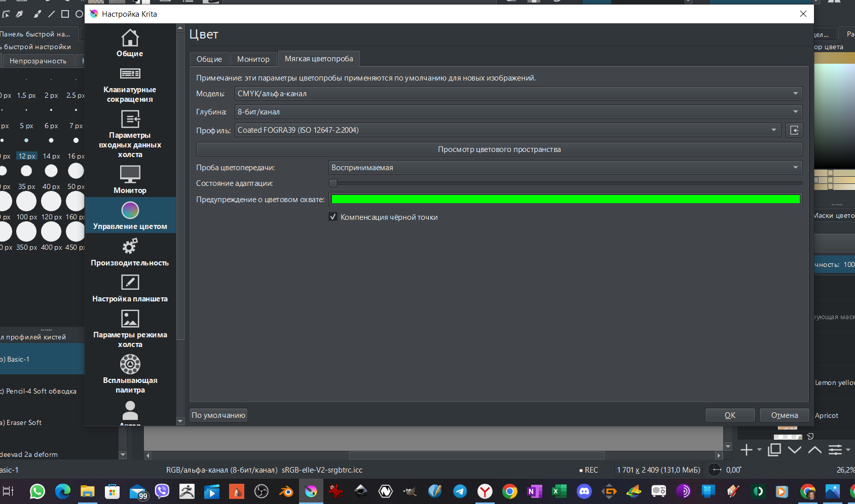Switch to the Монитор tab
The image size is (855, 504).
point(253,59)
